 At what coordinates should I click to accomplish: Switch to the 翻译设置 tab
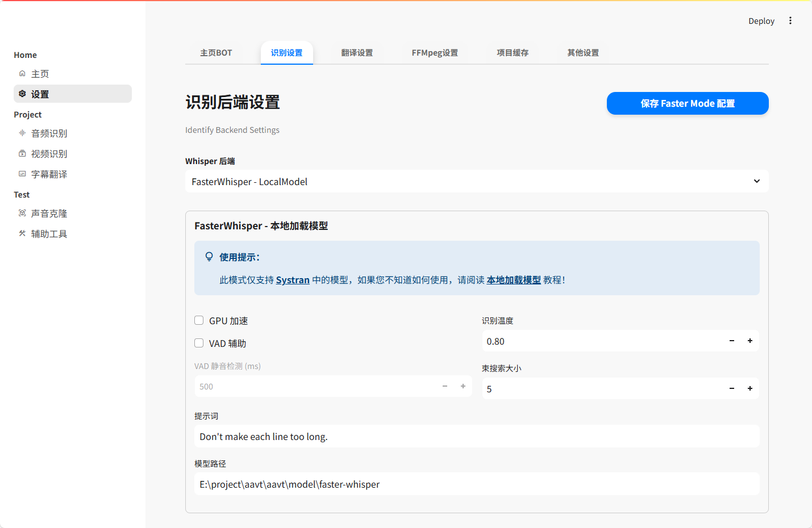(x=357, y=53)
